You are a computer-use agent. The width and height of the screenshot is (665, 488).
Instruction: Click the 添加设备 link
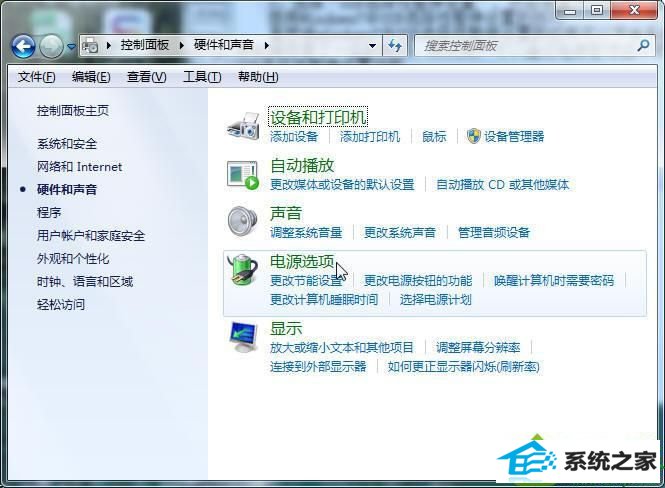[294, 137]
